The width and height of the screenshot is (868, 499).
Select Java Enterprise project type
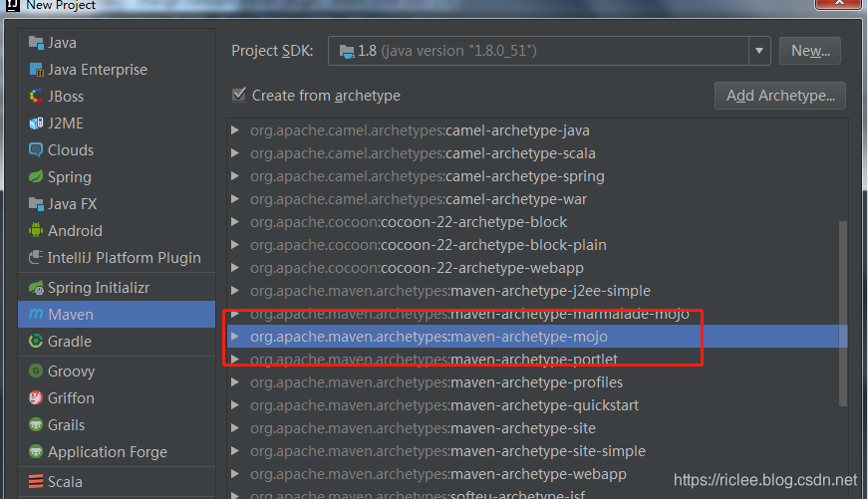117,70
